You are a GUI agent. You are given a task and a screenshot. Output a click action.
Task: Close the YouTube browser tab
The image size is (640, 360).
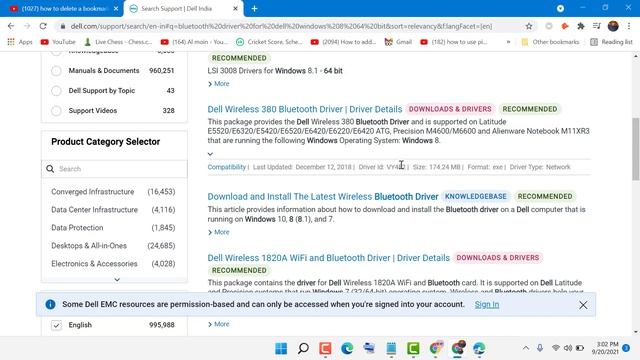pyautogui.click(x=116, y=9)
